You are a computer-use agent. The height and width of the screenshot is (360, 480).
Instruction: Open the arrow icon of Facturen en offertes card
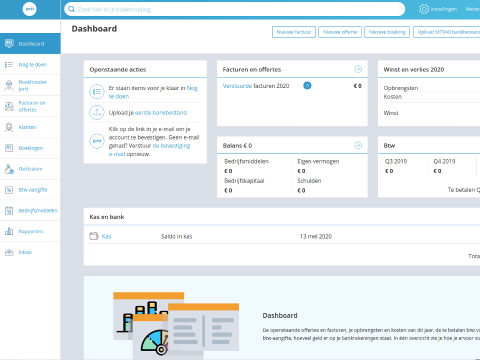[x=358, y=69]
